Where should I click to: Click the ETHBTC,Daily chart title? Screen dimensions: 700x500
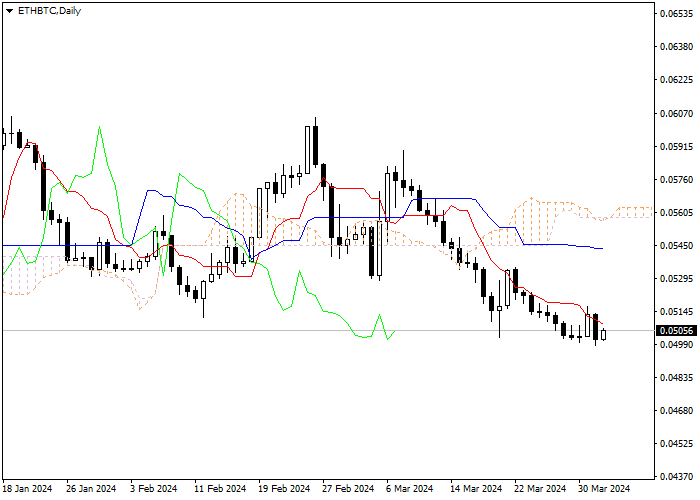tap(49, 11)
